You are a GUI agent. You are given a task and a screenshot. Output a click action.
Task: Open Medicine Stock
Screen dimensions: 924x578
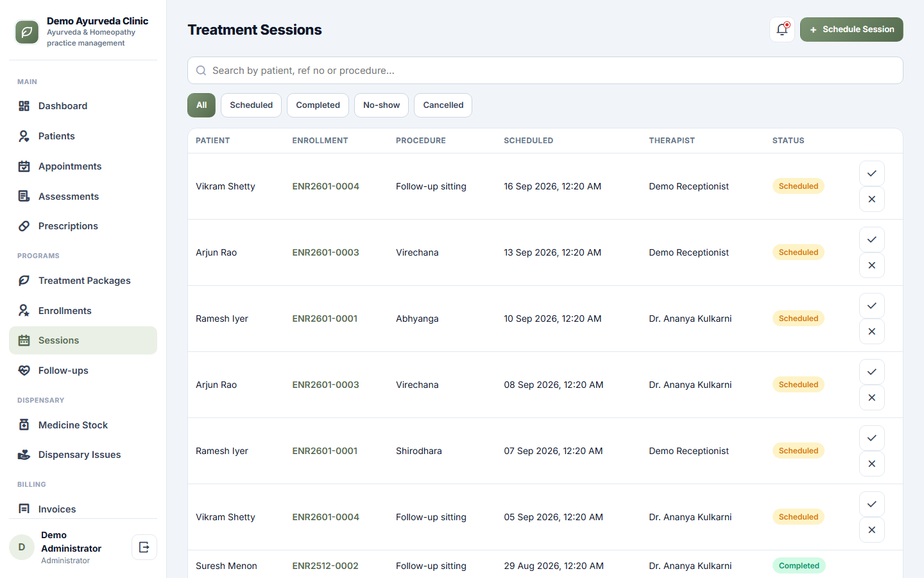(83, 425)
